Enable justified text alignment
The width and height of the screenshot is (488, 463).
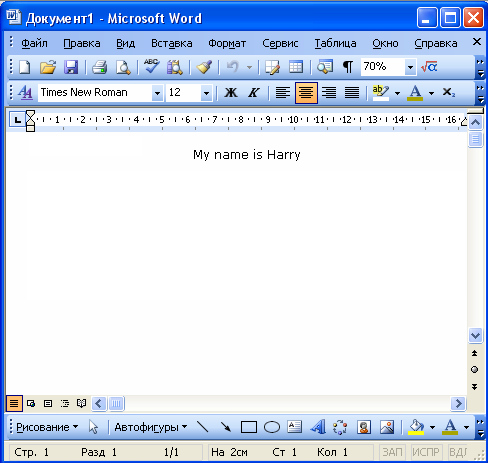(352, 93)
